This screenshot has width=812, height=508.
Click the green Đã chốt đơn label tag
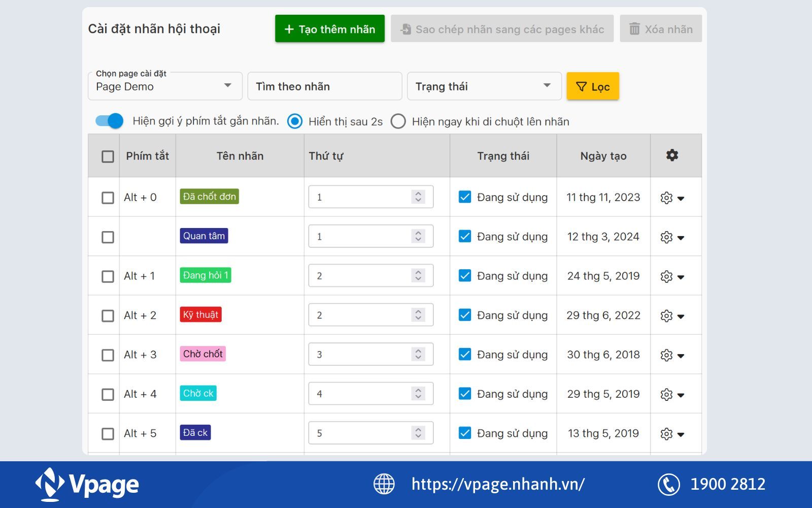pos(209,197)
